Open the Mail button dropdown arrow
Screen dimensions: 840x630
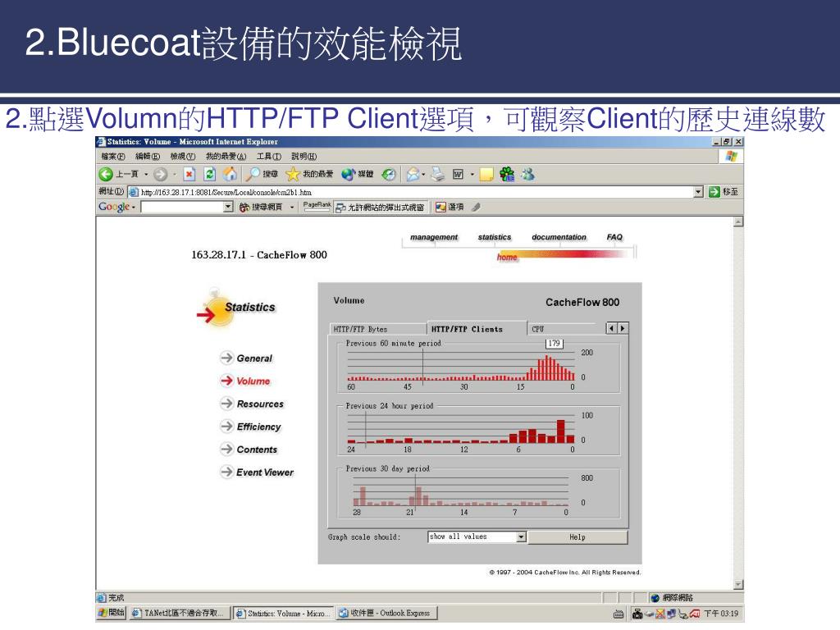coord(424,175)
